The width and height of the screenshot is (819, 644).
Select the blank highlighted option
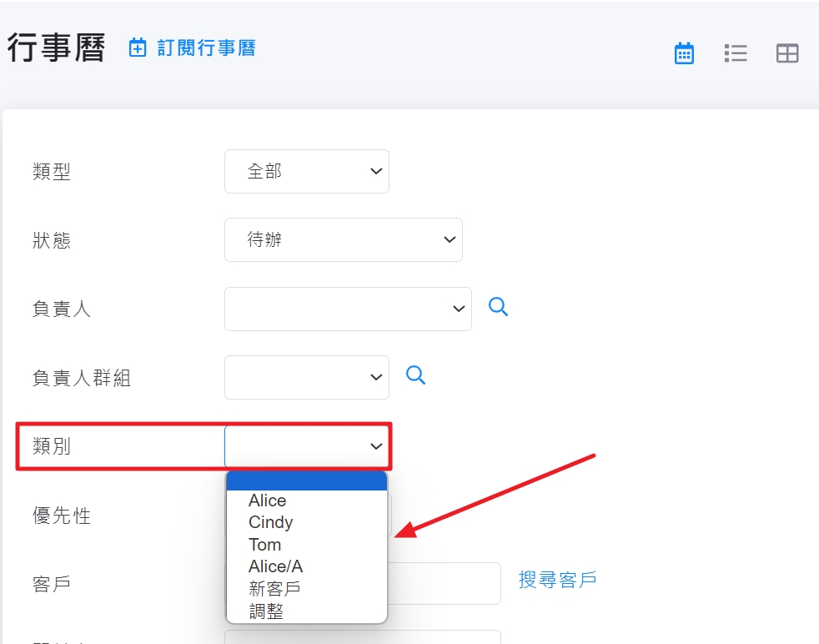click(x=306, y=481)
